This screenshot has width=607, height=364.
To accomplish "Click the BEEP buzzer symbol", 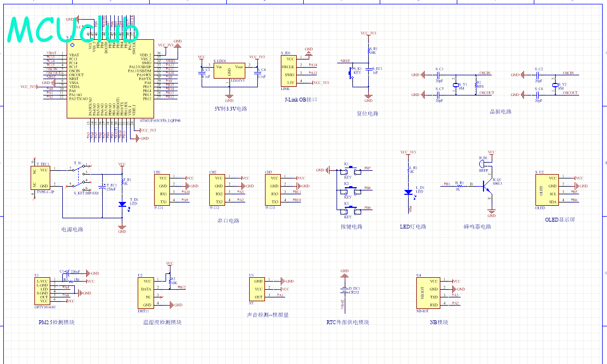I will tap(482, 162).
